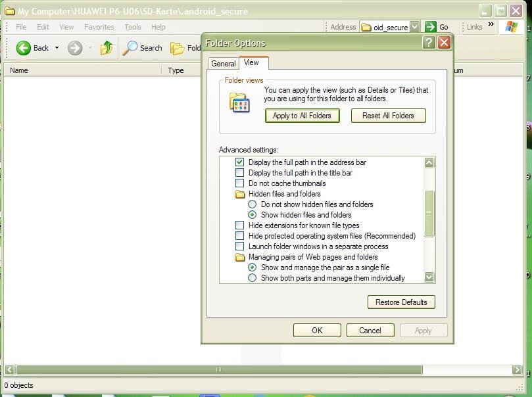Check Display the full path in title bar
Screen dimensions: 532x397
(239, 173)
